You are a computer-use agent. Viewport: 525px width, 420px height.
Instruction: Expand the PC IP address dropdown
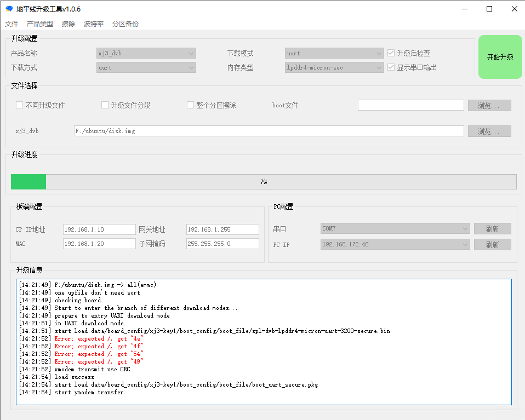tap(395, 244)
